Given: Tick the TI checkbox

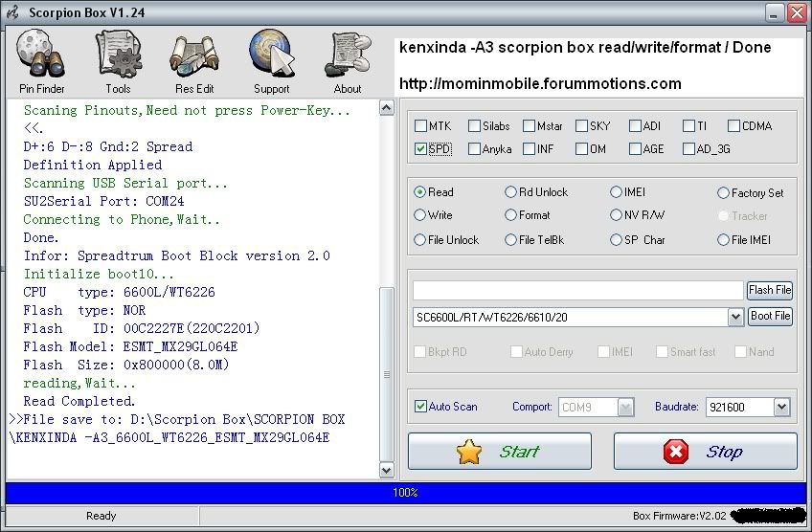Looking at the screenshot, I should (x=688, y=126).
